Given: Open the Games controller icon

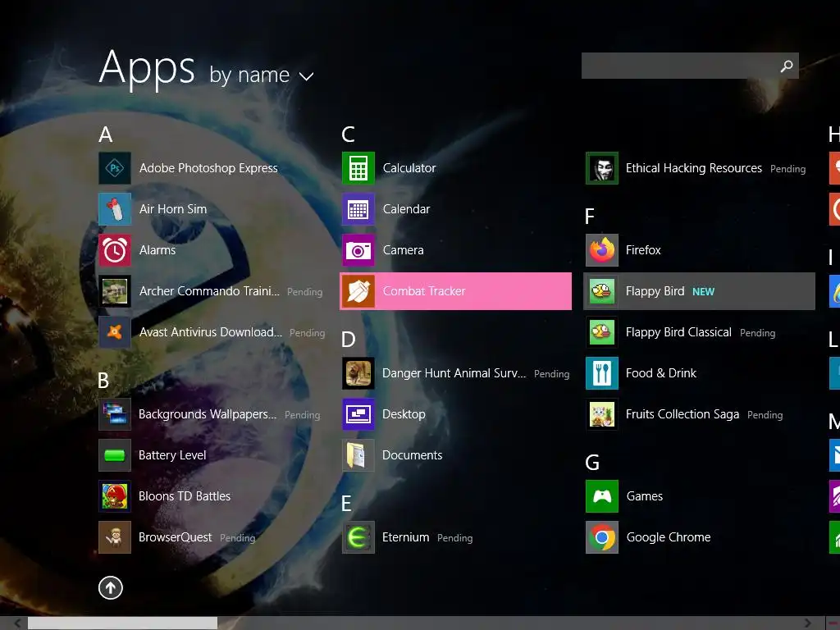Looking at the screenshot, I should [x=602, y=496].
